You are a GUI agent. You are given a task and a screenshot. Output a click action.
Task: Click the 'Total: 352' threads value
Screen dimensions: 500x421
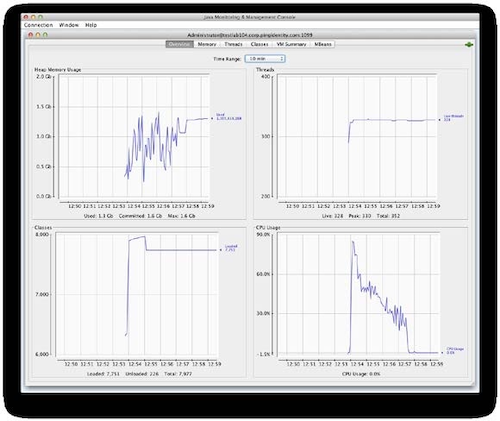(x=388, y=216)
